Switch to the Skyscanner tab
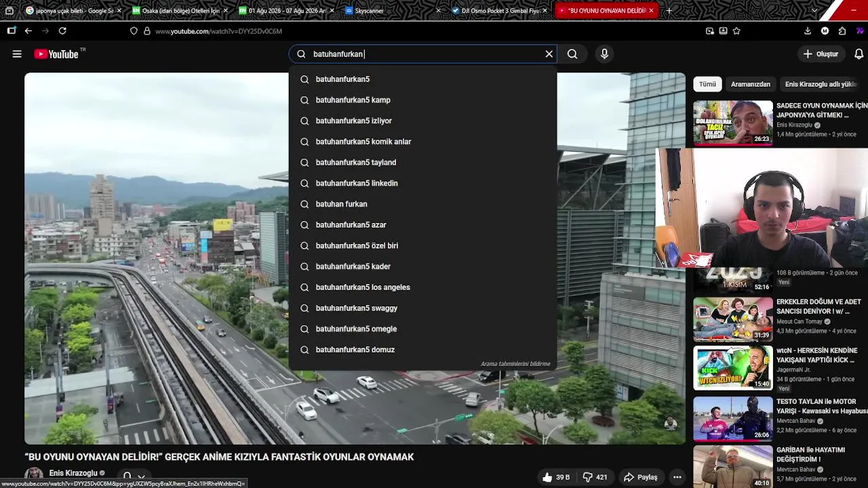The image size is (868, 488). (x=392, y=11)
